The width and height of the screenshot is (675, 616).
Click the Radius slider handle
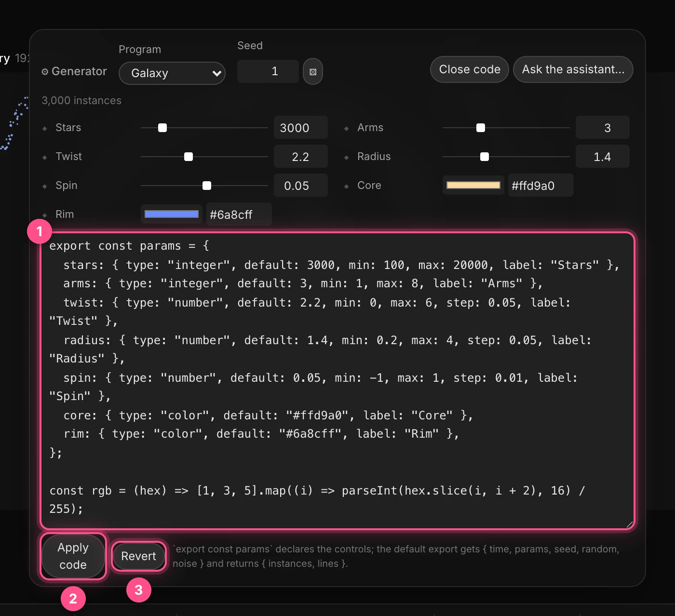click(485, 157)
